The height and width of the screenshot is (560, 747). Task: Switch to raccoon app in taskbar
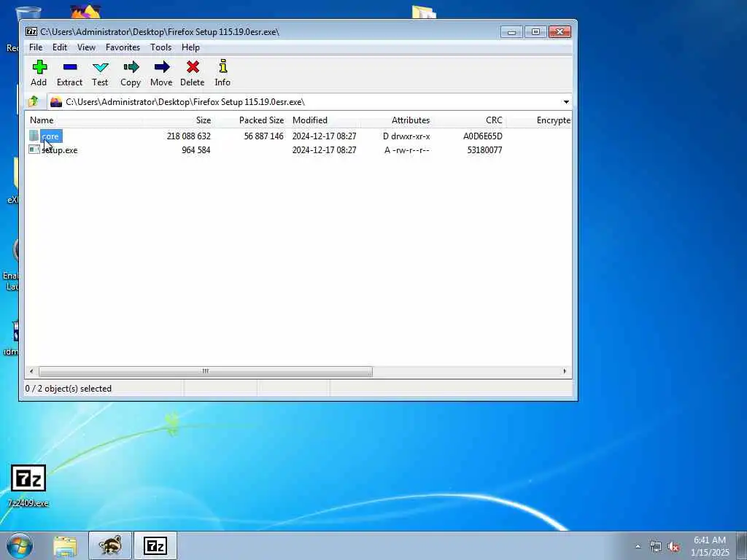110,545
